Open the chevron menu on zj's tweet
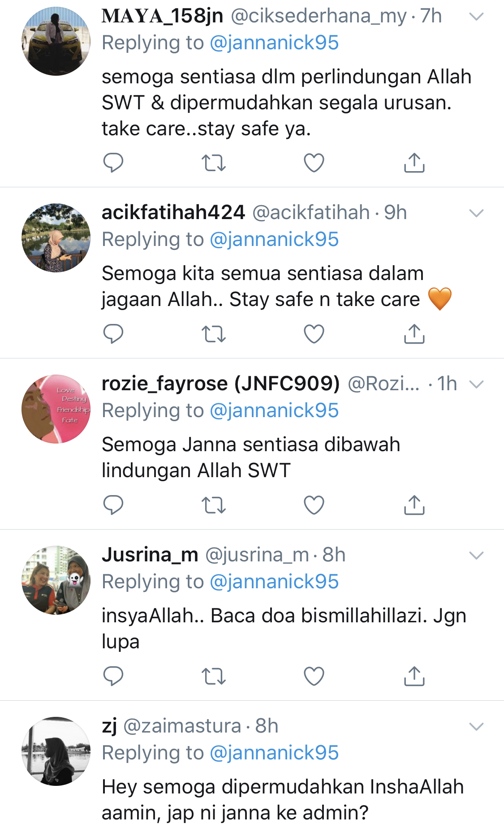Screen dimensions: 504x832 coord(476,727)
